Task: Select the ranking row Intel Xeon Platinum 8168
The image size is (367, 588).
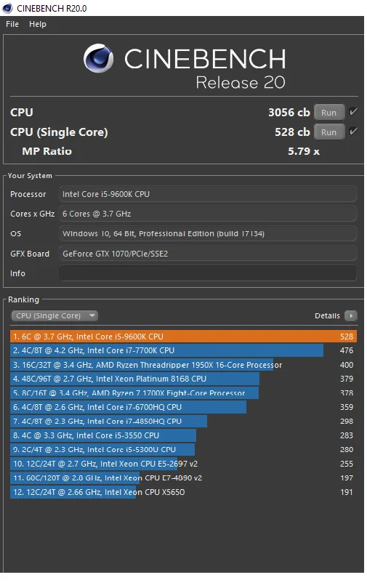Action: 183,379
